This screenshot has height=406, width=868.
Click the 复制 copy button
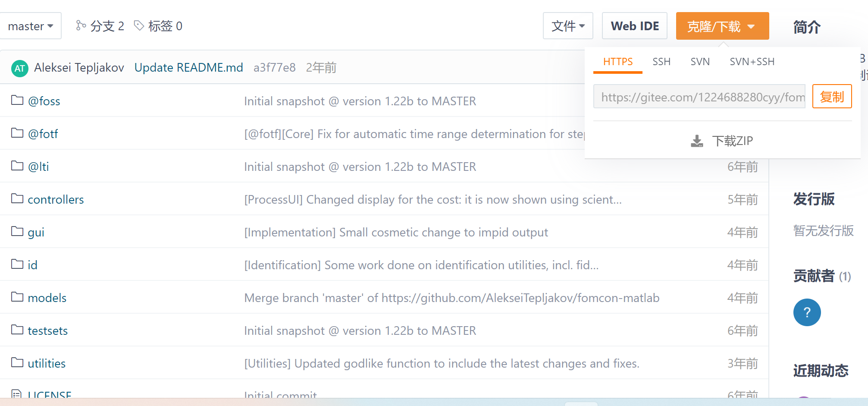pyautogui.click(x=832, y=96)
